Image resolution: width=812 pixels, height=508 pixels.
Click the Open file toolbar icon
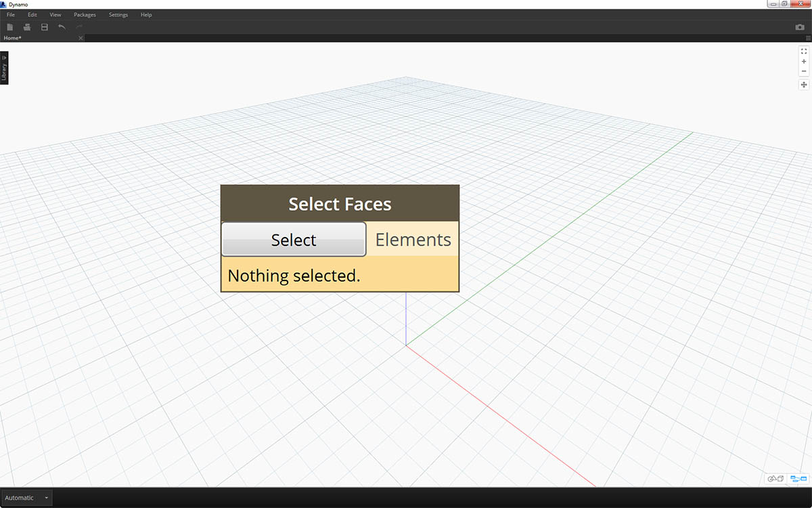27,27
